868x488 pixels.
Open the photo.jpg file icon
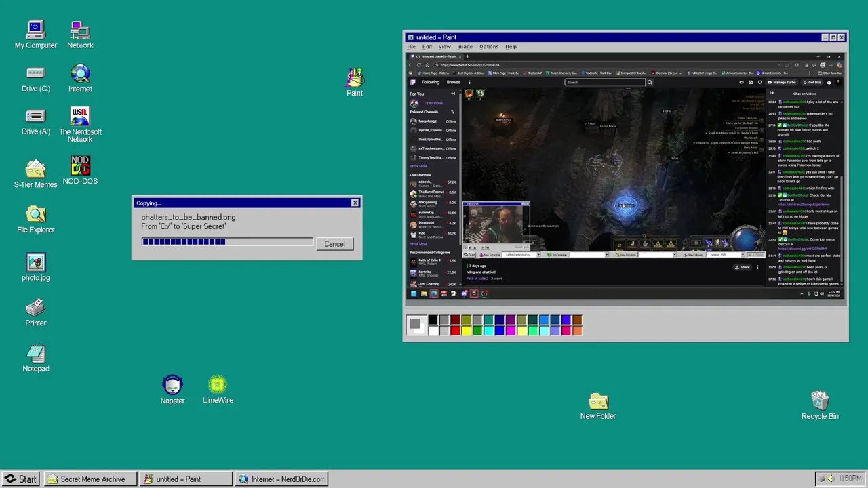pyautogui.click(x=35, y=267)
